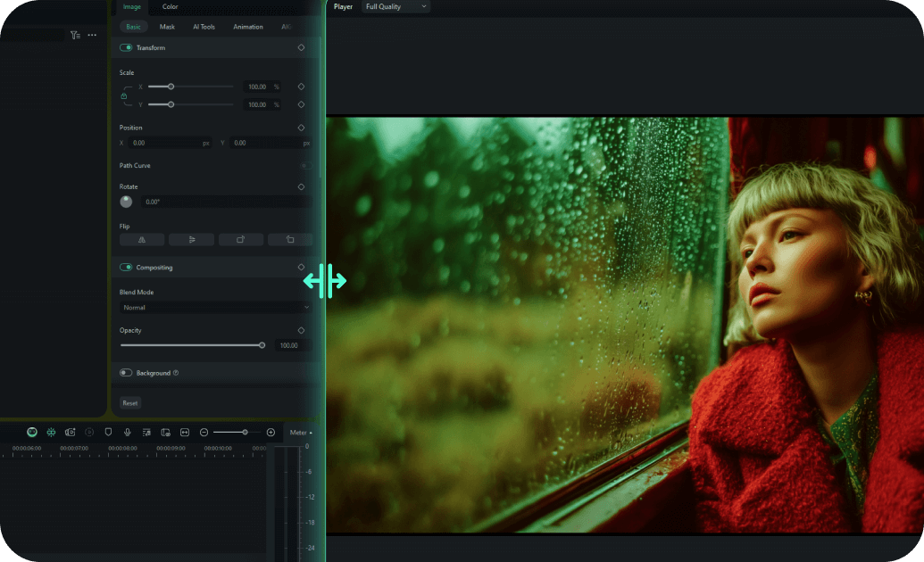Screen dimensions: 924x562
Task: Flip the image vertically
Action: 192,240
